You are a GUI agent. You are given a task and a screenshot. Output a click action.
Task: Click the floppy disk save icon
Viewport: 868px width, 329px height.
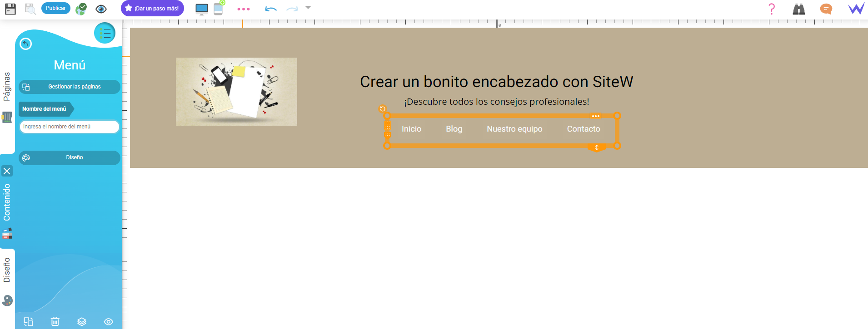point(10,9)
